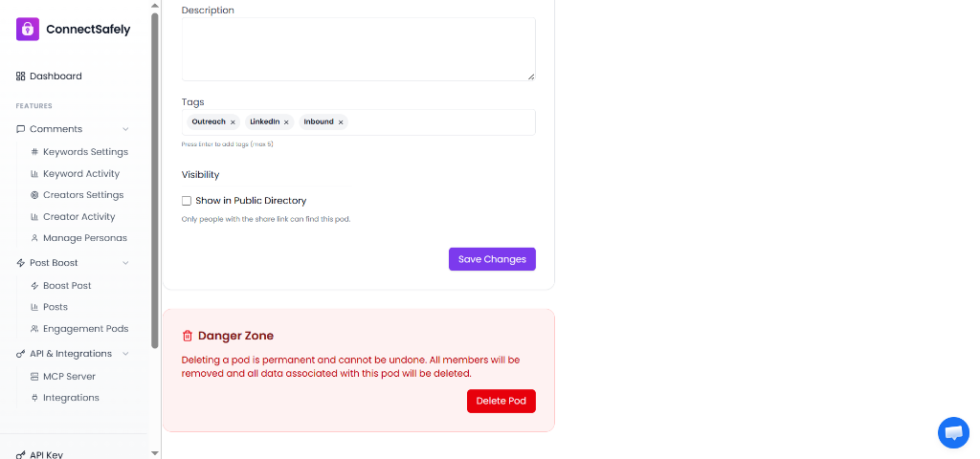980x459 pixels.
Task: Click the Integrations plug icon
Action: pyautogui.click(x=34, y=398)
